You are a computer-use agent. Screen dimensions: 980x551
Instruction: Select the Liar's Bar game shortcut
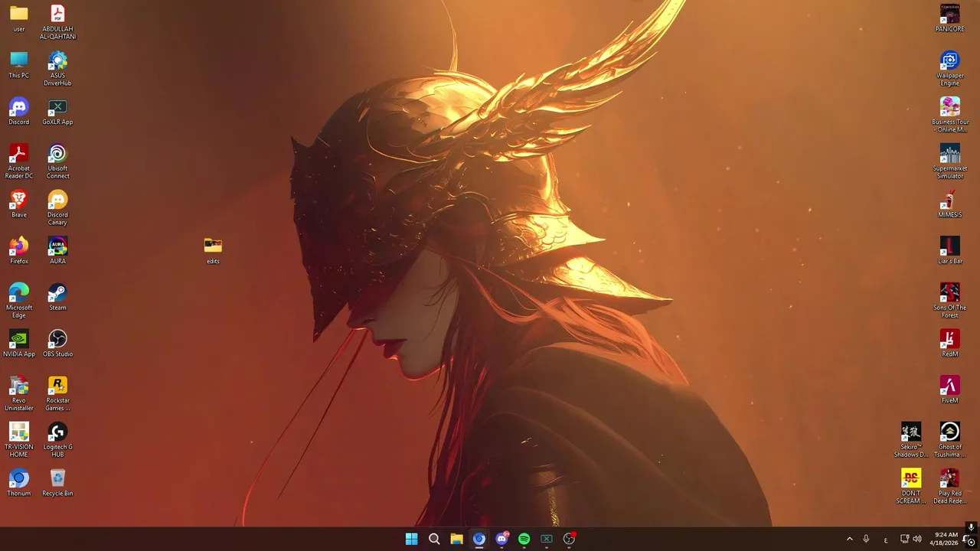coord(949,251)
